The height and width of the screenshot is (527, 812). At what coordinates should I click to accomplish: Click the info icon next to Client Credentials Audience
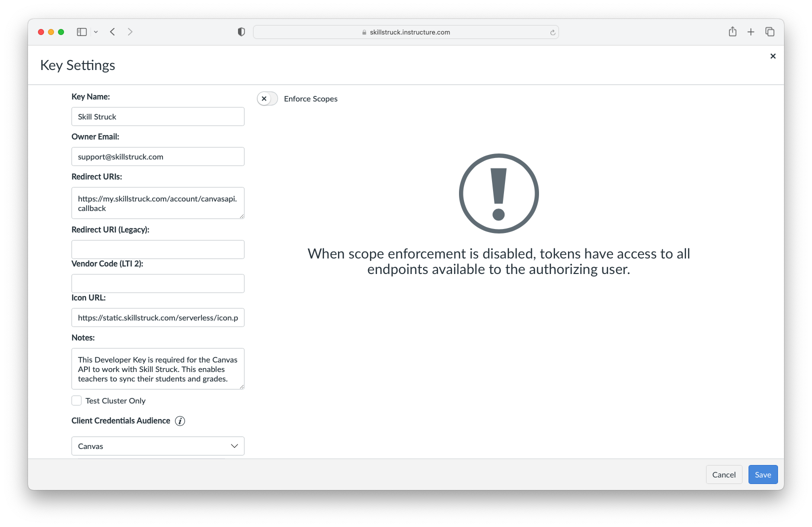[180, 420]
